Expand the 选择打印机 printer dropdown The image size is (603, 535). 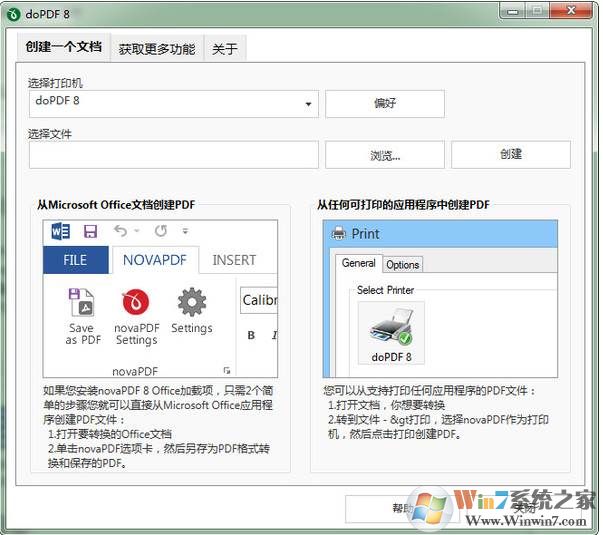308,102
